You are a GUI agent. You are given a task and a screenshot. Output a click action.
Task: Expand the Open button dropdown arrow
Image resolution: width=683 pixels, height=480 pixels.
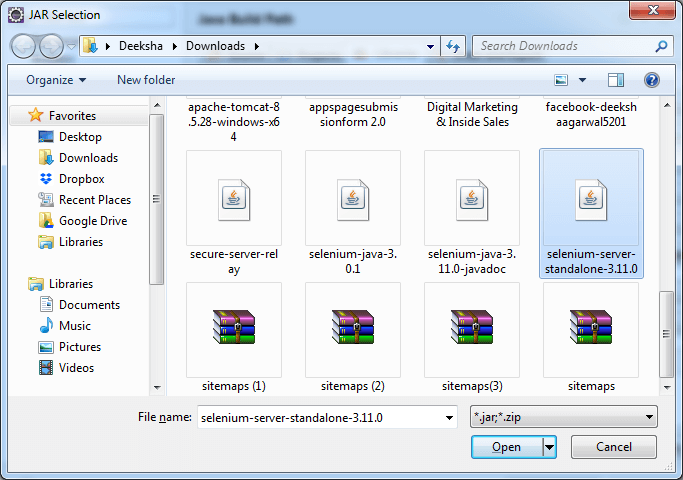(x=549, y=447)
